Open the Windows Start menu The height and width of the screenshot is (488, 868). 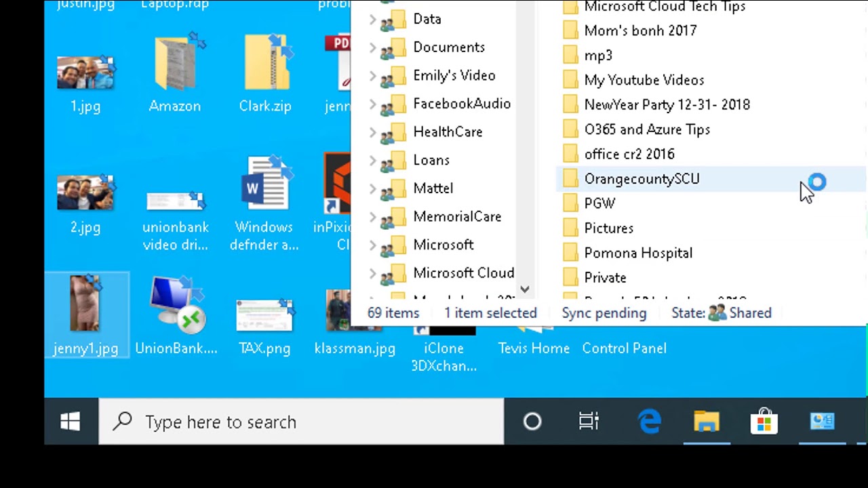(71, 422)
